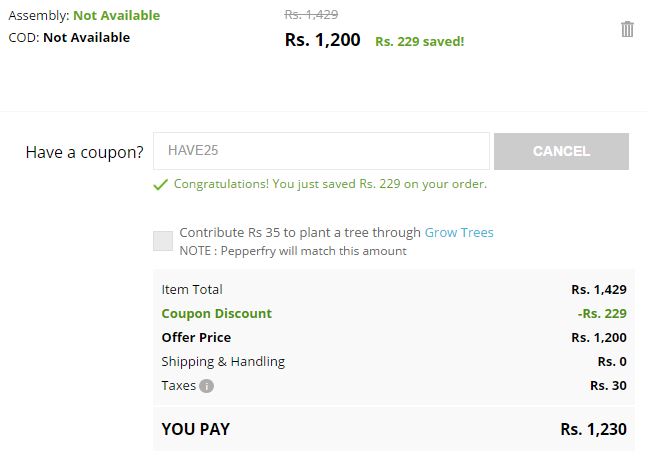
Task: Select the Coupon Discount label
Action: [216, 314]
